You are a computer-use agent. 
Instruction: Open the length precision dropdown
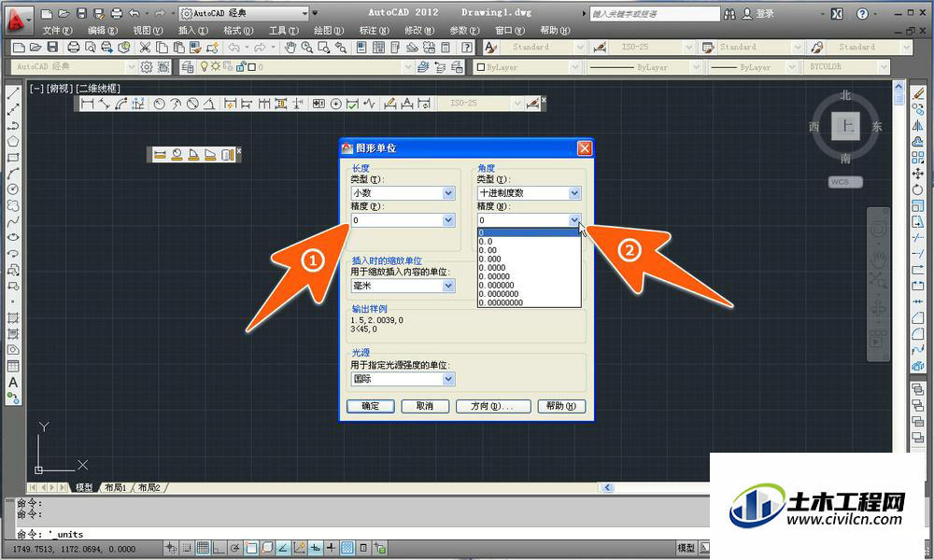[x=403, y=220]
